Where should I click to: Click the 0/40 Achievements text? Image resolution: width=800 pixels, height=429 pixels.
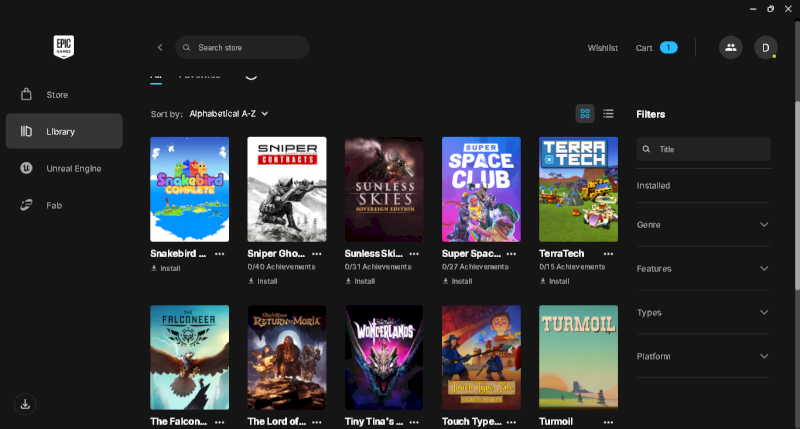(x=282, y=267)
